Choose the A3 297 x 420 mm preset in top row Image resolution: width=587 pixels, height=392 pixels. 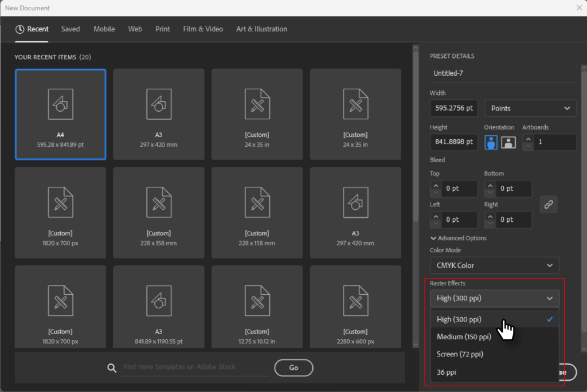[x=159, y=114]
